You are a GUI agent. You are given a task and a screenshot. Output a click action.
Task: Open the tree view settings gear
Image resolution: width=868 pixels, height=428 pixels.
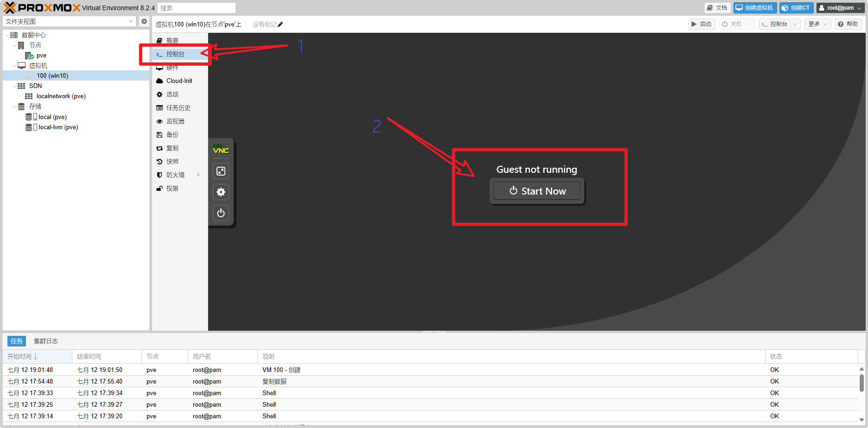pyautogui.click(x=144, y=21)
